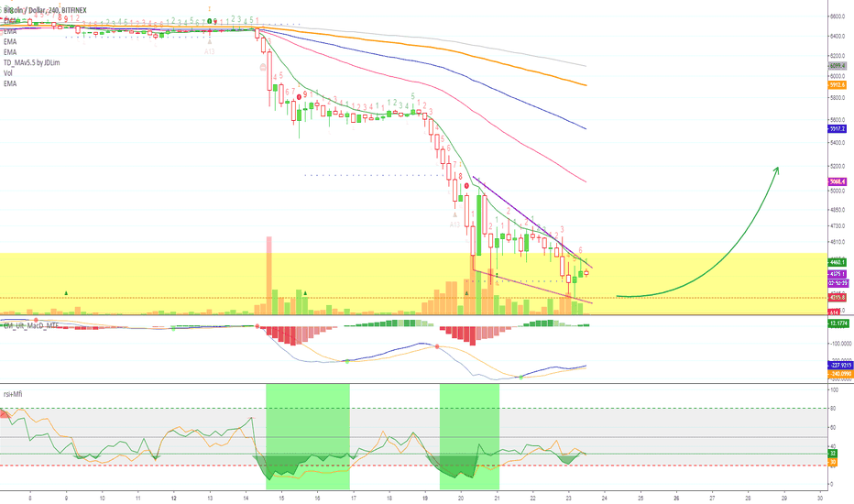Click the EMA label just above TD_MAv5.5

[x=10, y=52]
